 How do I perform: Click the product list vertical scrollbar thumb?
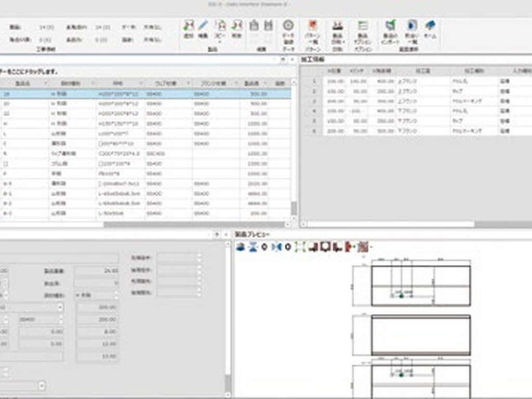coord(294,208)
